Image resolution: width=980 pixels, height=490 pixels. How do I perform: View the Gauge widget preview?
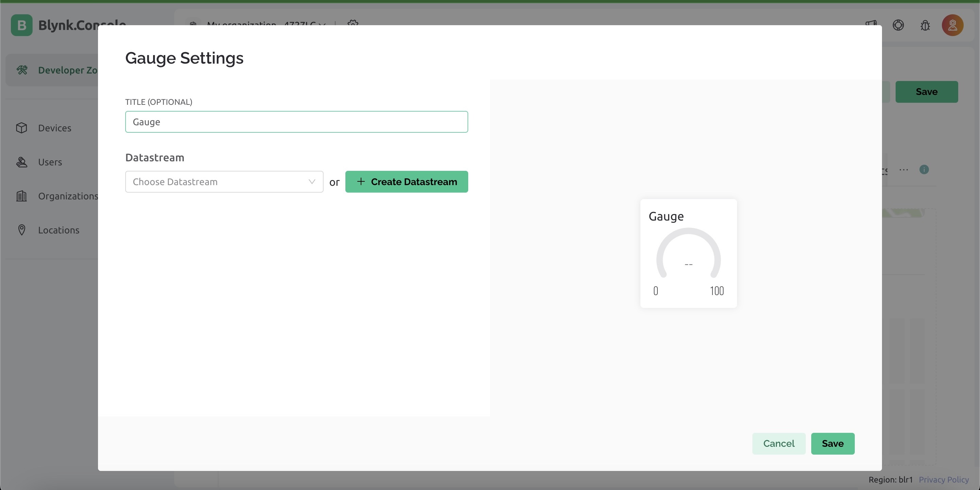pos(688,252)
